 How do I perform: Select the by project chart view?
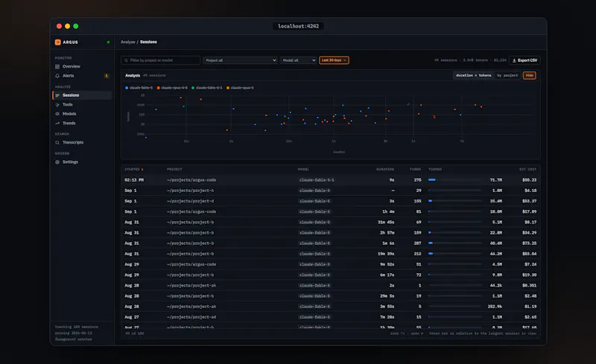(x=507, y=76)
